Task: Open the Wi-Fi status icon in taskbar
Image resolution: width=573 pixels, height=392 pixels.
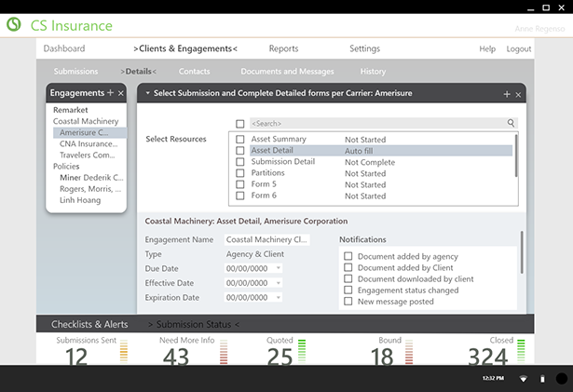Action: point(524,379)
